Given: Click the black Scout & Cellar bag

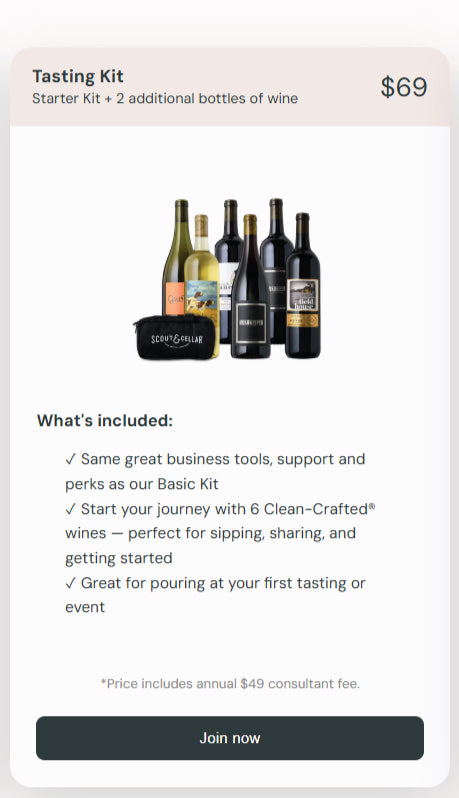Looking at the screenshot, I should pyautogui.click(x=175, y=338).
